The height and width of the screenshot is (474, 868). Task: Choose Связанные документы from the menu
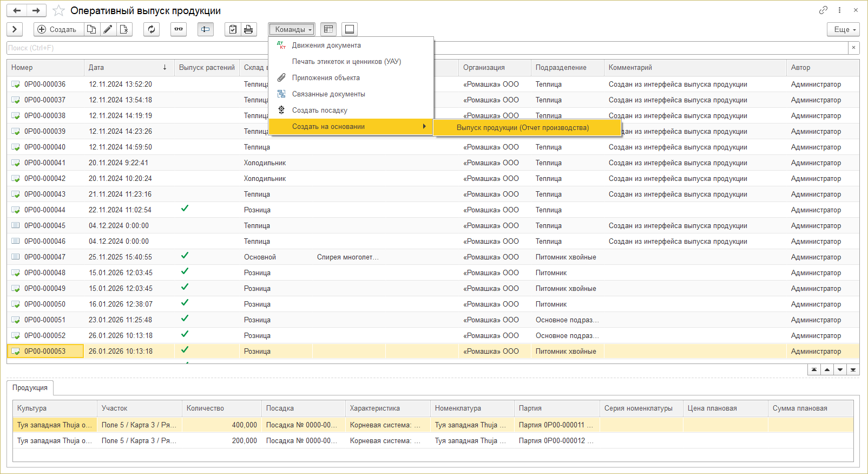click(328, 94)
